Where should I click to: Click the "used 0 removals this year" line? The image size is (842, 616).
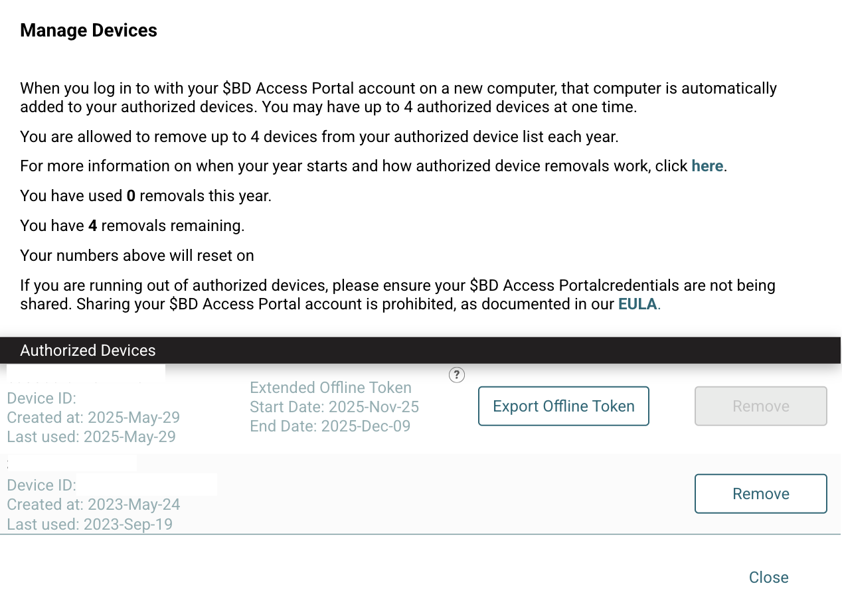(145, 196)
